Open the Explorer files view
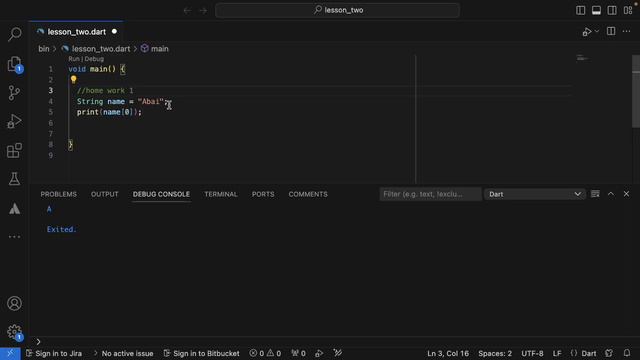Screen dimensions: 640x360 pyautogui.click(x=14, y=64)
